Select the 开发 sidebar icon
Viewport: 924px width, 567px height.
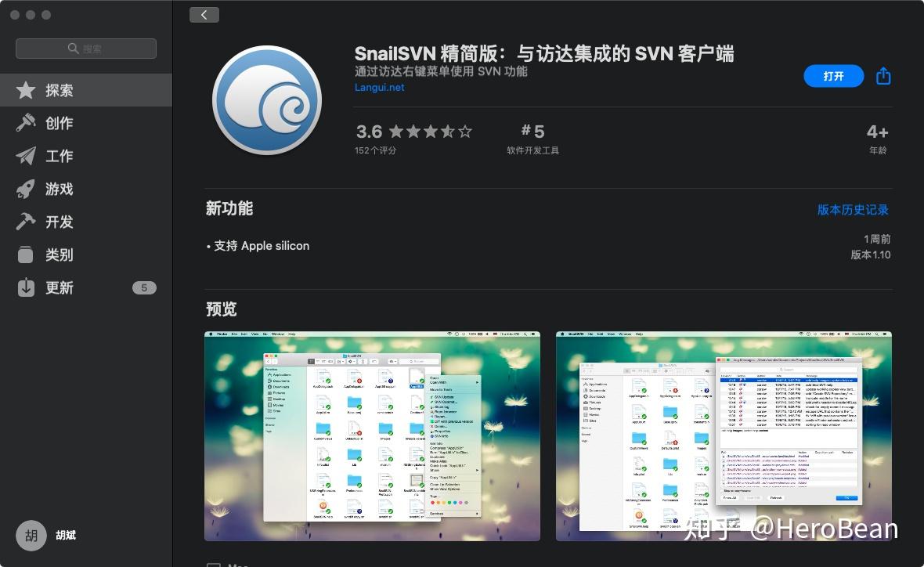pos(25,222)
